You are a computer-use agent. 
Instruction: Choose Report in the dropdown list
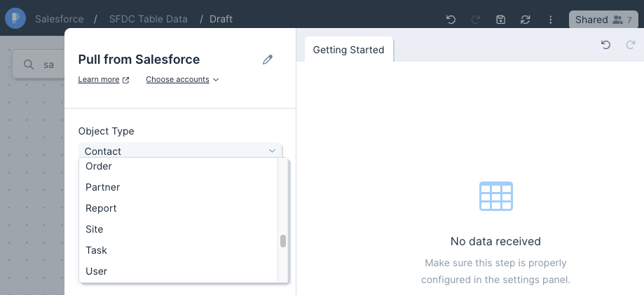[x=178, y=208]
